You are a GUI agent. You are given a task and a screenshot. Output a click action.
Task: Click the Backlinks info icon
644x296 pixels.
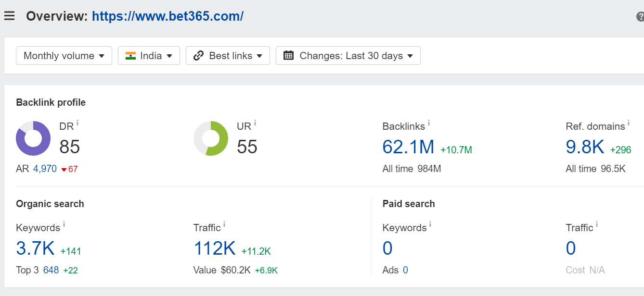[x=429, y=123]
